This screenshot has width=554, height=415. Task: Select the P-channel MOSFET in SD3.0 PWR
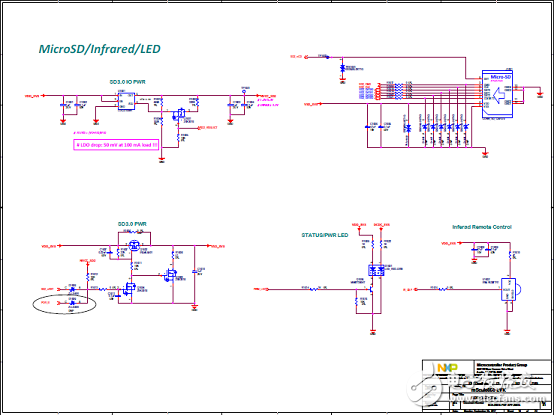click(135, 244)
